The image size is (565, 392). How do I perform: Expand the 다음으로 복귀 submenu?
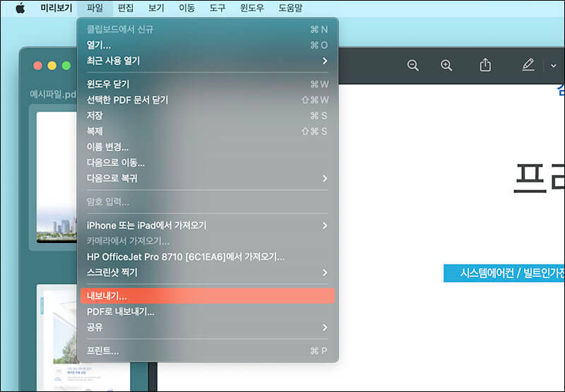[207, 179]
